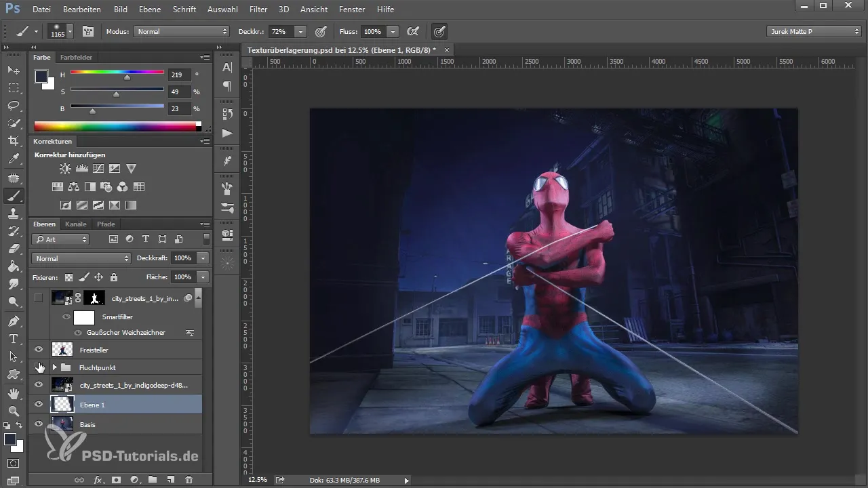
Task: Add a layer mask
Action: tap(116, 480)
